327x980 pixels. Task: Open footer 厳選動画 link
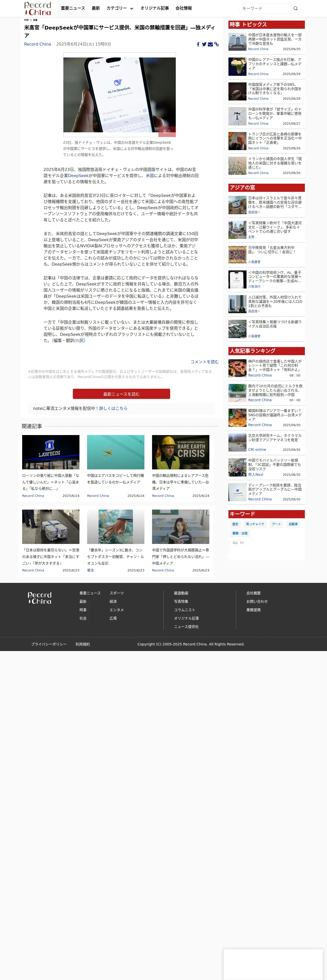[x=181, y=593]
